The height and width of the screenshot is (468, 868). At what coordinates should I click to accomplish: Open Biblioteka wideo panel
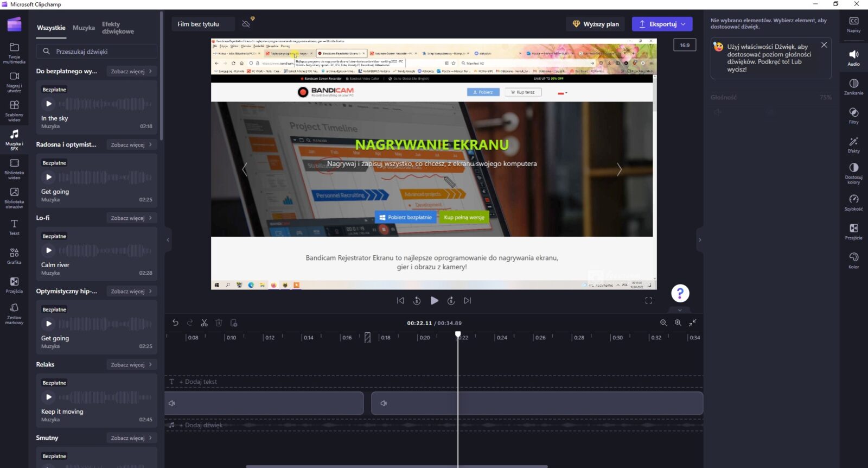[14, 169]
